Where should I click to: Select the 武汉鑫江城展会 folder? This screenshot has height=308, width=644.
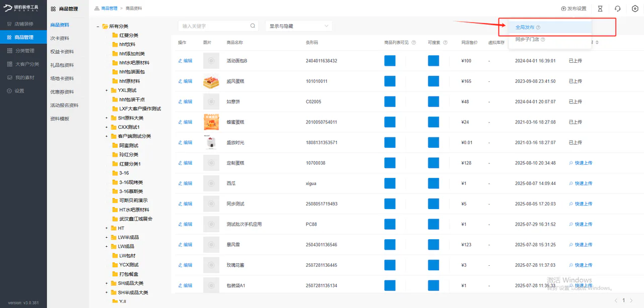pos(132,219)
